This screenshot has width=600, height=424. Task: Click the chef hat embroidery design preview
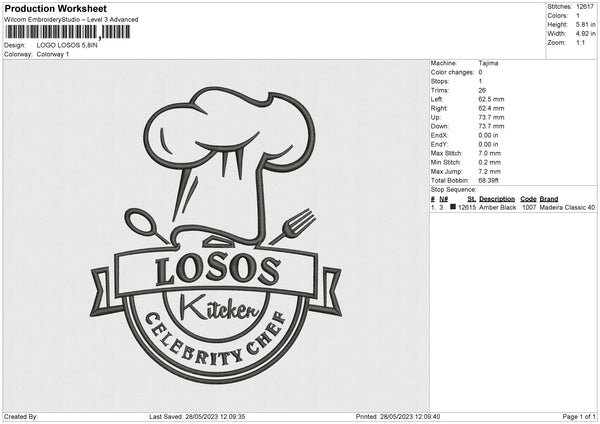click(x=216, y=235)
